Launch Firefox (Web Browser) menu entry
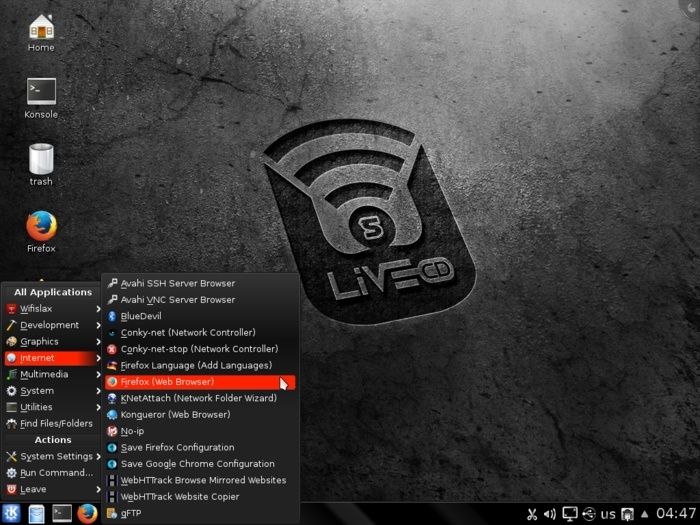The width and height of the screenshot is (700, 525). pos(200,382)
